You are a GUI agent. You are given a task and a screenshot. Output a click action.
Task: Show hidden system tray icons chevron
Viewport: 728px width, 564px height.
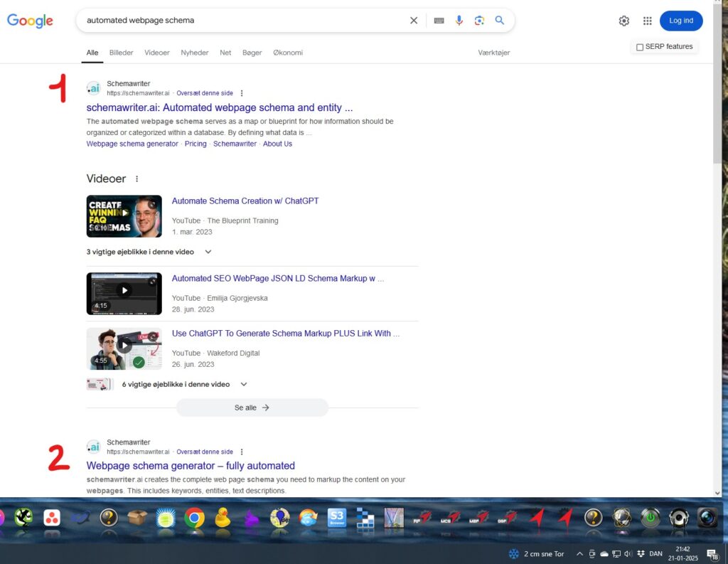coord(579,554)
